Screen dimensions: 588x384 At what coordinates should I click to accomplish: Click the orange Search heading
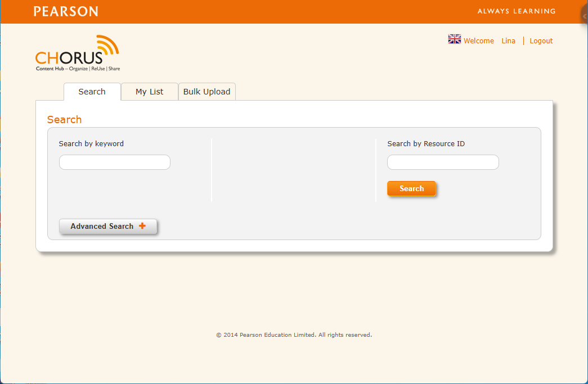64,120
